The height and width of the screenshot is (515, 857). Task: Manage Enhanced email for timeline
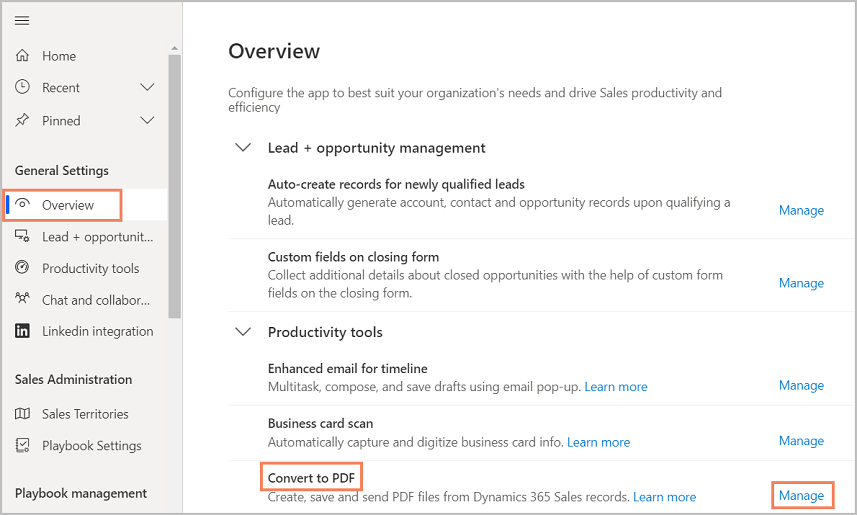(801, 385)
